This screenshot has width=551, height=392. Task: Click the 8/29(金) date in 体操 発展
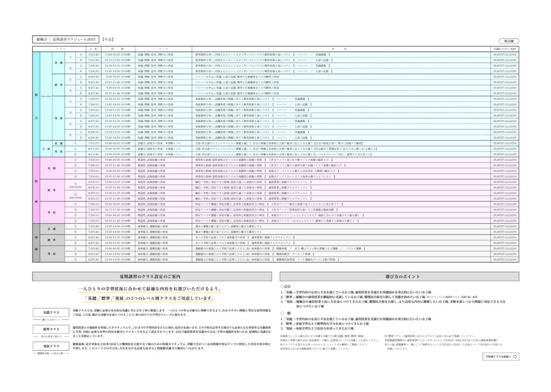click(x=94, y=260)
